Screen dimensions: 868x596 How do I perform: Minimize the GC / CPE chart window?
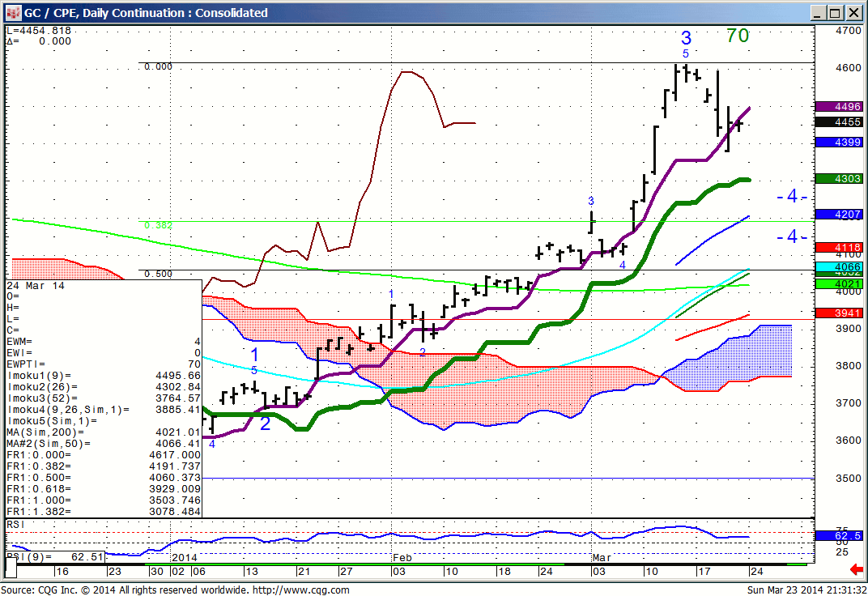[819, 13]
